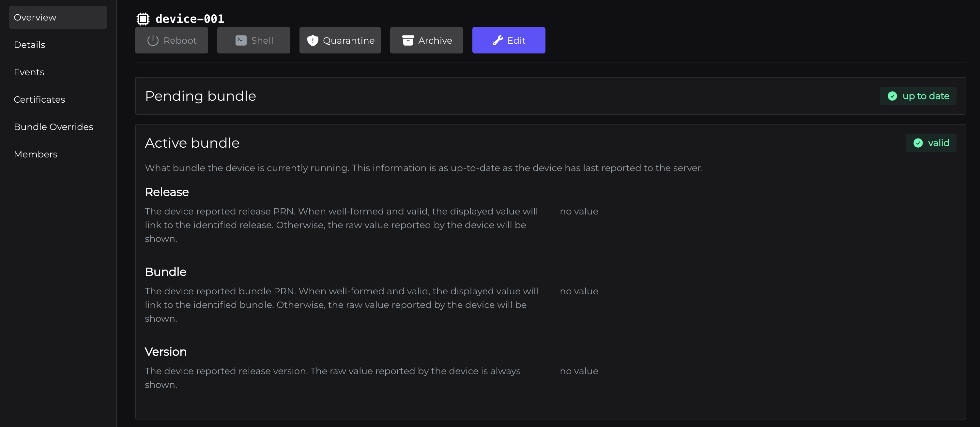Click the Reboot power icon

(153, 40)
